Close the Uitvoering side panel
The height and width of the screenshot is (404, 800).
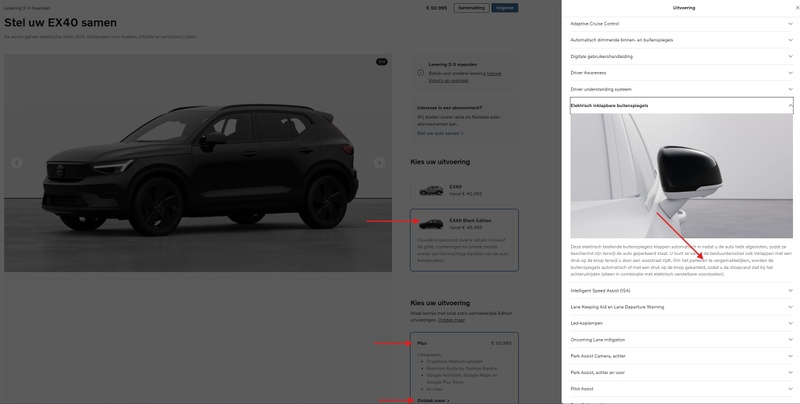click(x=798, y=8)
